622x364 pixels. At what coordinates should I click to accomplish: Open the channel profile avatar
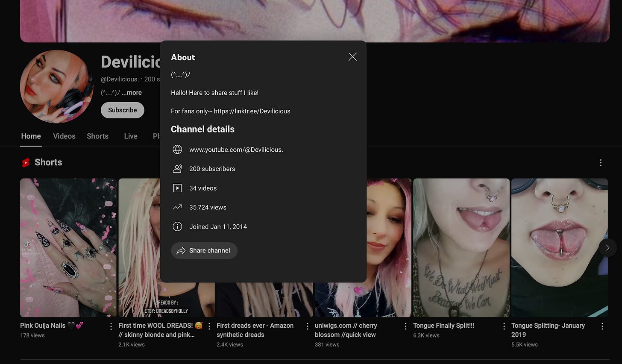coord(57,87)
